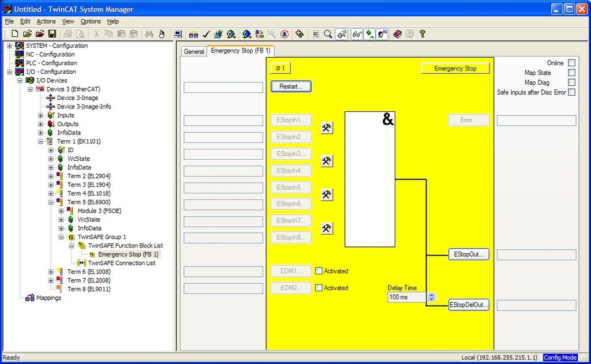Expand the Term 2 (EL2904) node

[51, 176]
